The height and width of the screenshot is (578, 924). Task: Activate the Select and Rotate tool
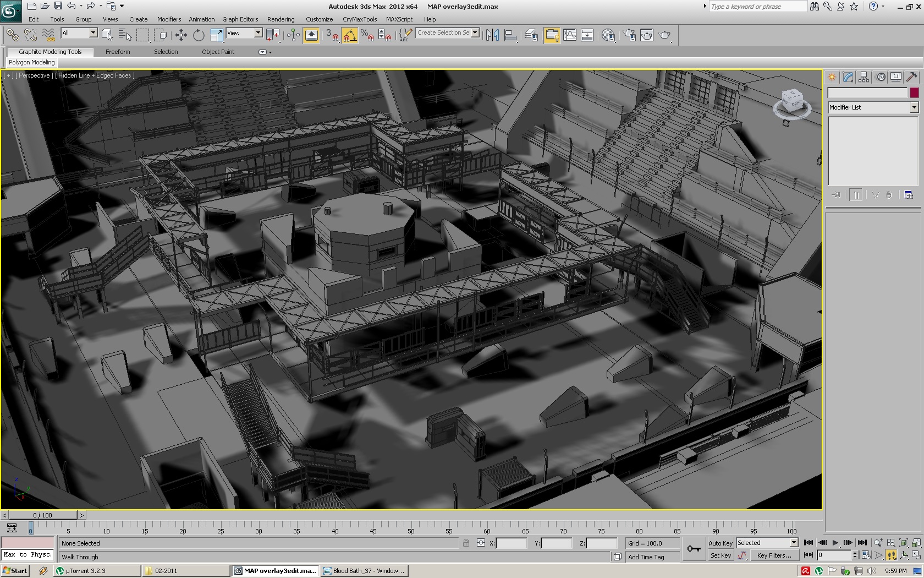tap(199, 35)
